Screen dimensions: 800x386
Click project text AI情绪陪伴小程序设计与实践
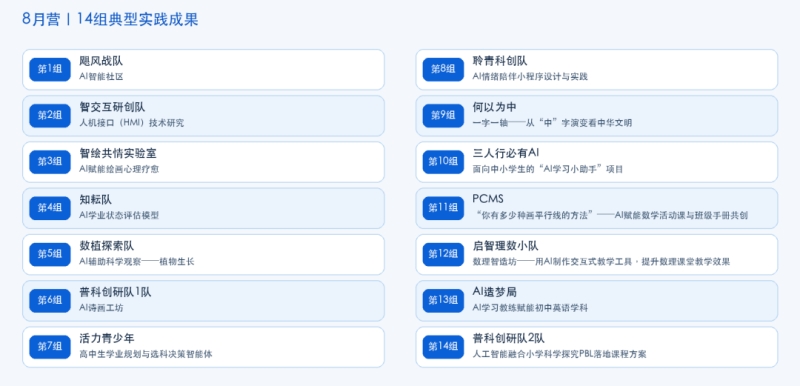coord(530,77)
